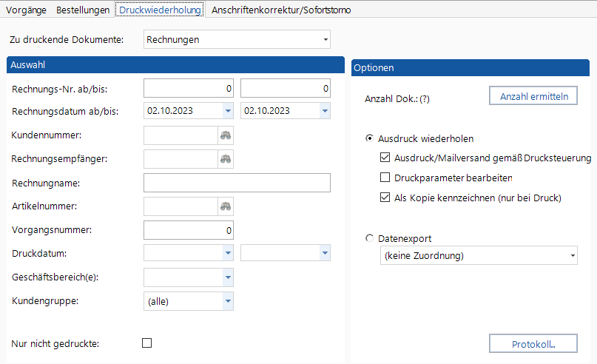
Task: Click into the Rechnungname text field
Action: (x=237, y=183)
